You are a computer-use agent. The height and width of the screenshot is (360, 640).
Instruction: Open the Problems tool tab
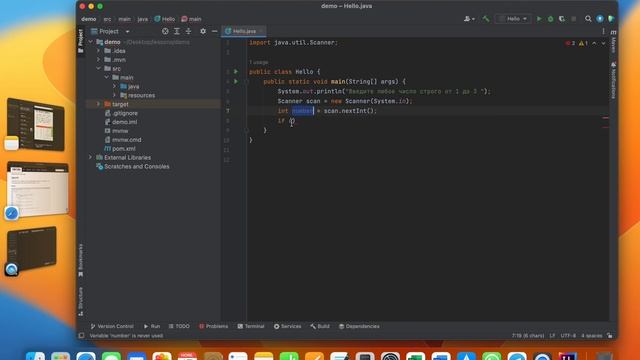[x=213, y=326]
